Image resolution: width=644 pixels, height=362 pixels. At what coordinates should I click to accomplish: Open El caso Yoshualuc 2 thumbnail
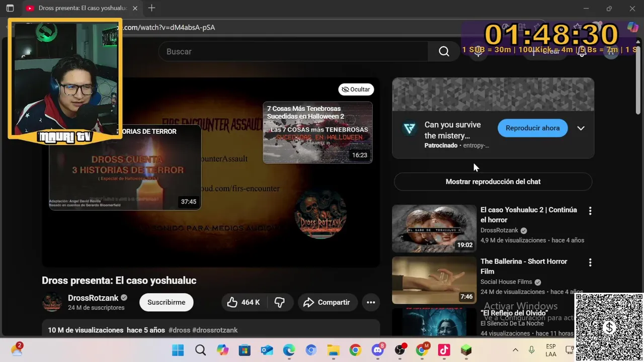434,228
